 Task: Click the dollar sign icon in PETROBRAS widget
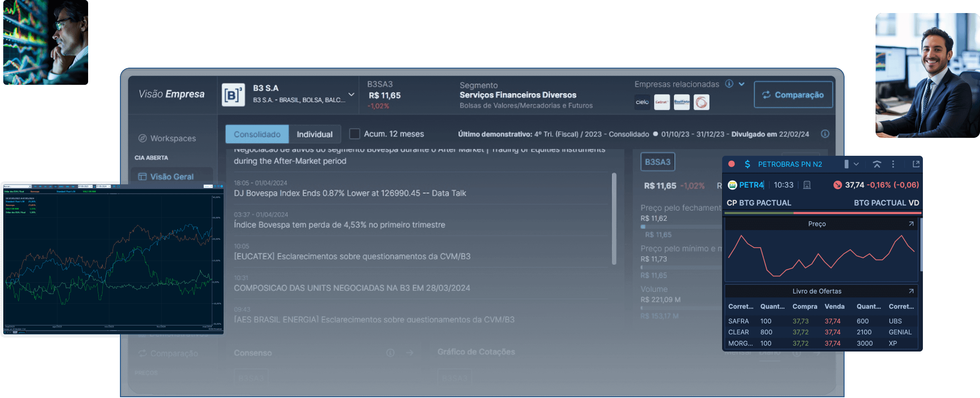(747, 164)
